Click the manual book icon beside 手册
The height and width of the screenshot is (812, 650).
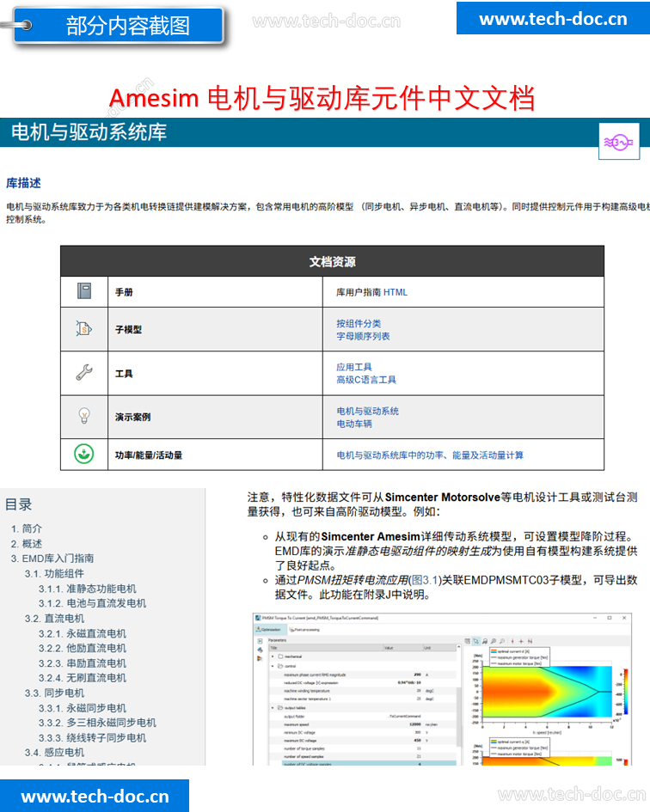(84, 290)
